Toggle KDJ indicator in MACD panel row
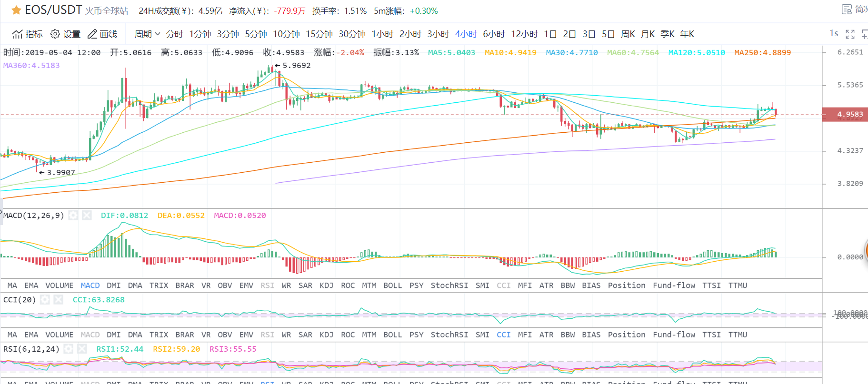This screenshot has width=868, height=384. [326, 286]
